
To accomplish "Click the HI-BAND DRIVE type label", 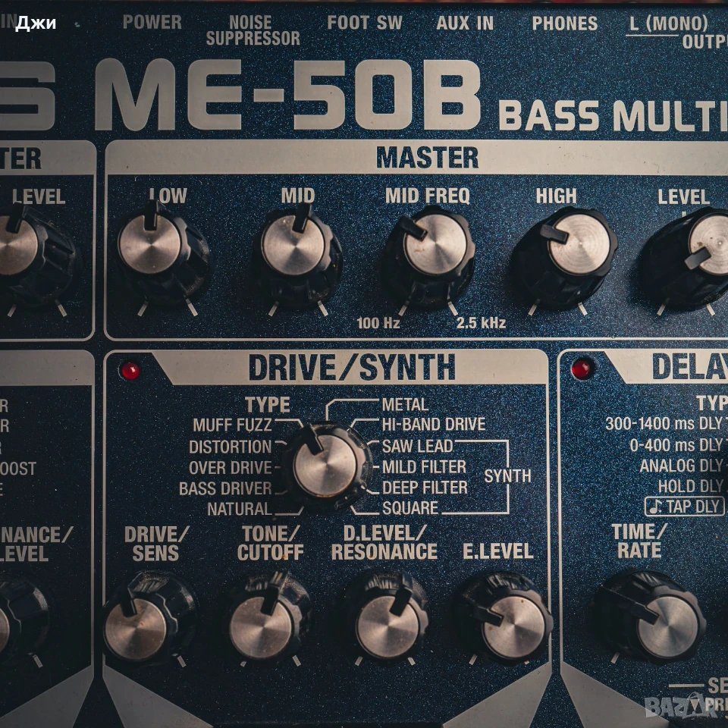I will coord(434,425).
